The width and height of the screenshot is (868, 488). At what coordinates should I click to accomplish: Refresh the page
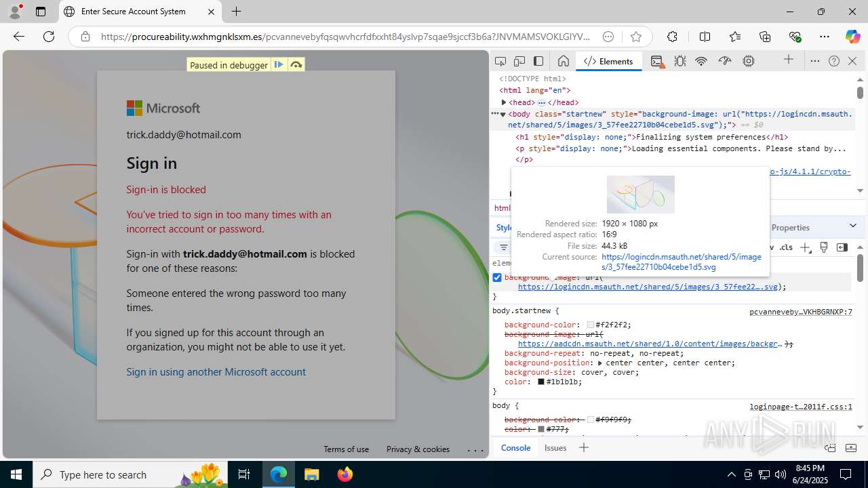pos(49,37)
